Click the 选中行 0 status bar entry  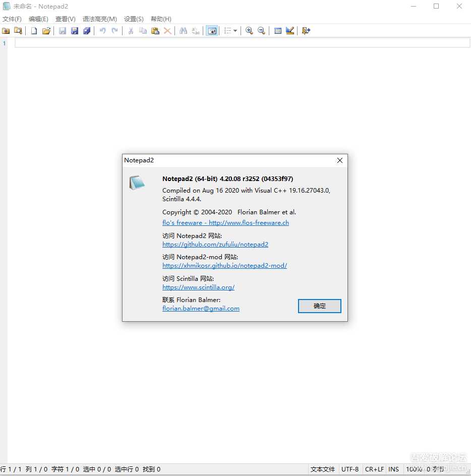127,469
